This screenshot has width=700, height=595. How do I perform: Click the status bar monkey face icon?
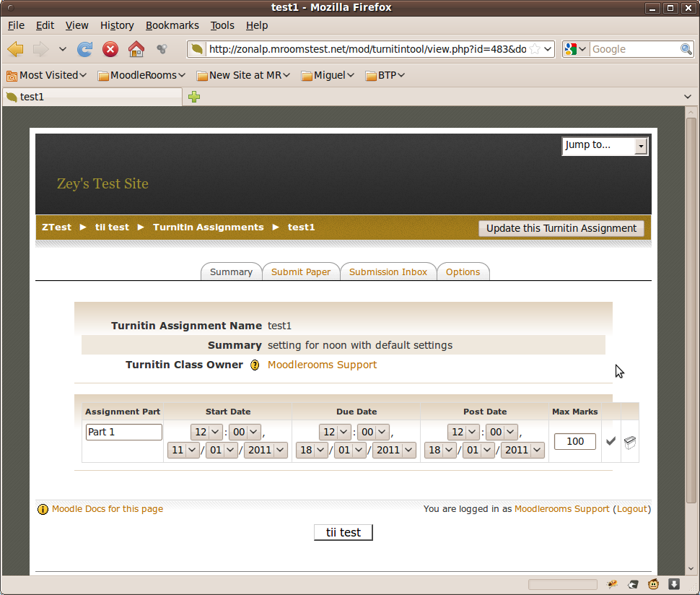click(x=653, y=584)
